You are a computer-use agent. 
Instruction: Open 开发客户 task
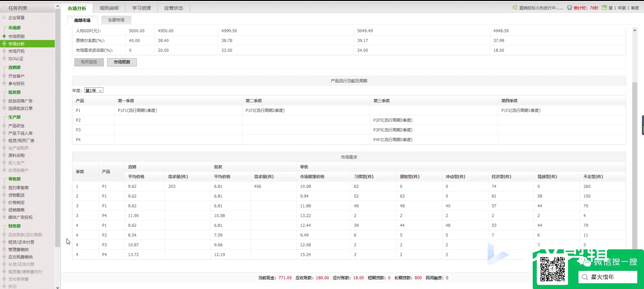coord(16,76)
